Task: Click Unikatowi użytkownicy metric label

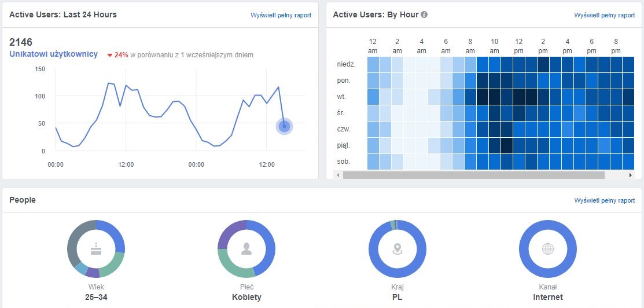Action: pyautogui.click(x=53, y=54)
